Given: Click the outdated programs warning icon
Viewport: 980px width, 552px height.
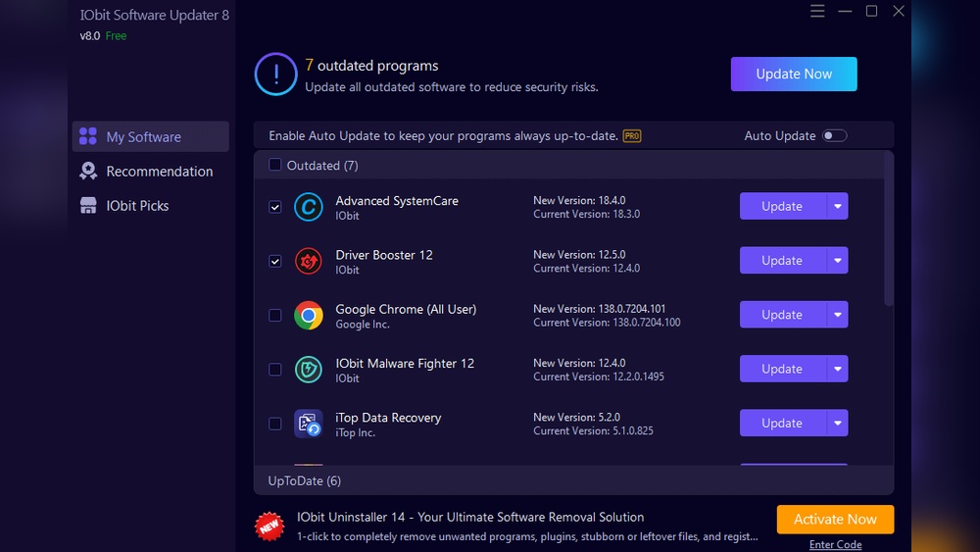Looking at the screenshot, I should tap(275, 75).
